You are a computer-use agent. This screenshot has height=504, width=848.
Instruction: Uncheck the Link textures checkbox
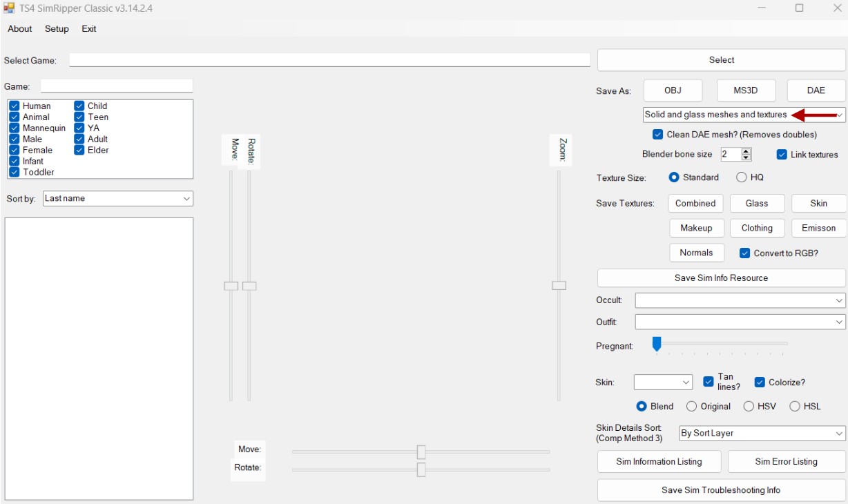tap(782, 155)
